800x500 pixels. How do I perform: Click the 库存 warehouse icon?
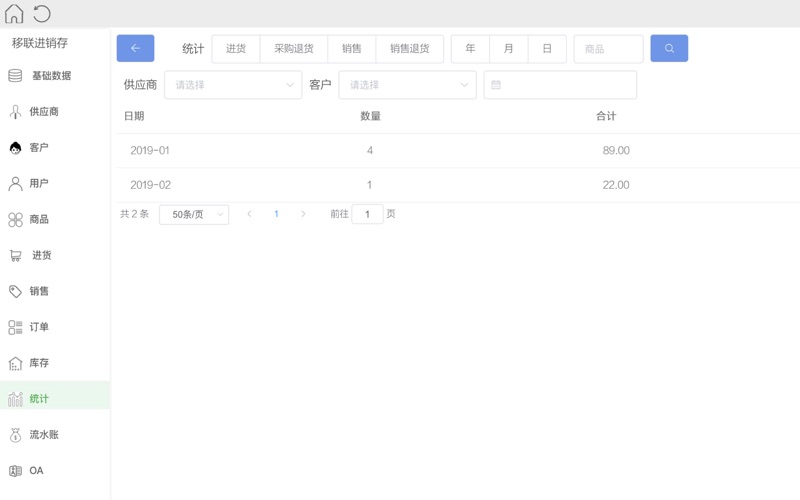click(15, 363)
